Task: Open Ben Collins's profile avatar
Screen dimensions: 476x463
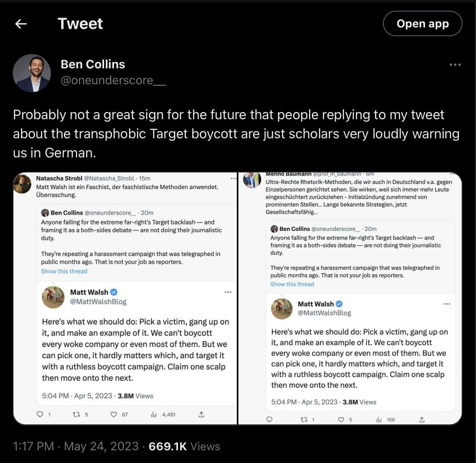Action: [x=32, y=73]
